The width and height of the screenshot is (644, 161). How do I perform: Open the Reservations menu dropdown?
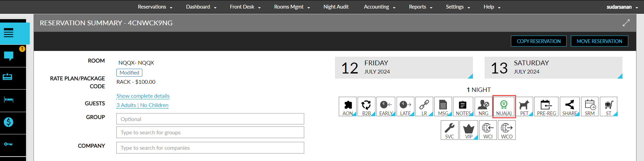155,7
